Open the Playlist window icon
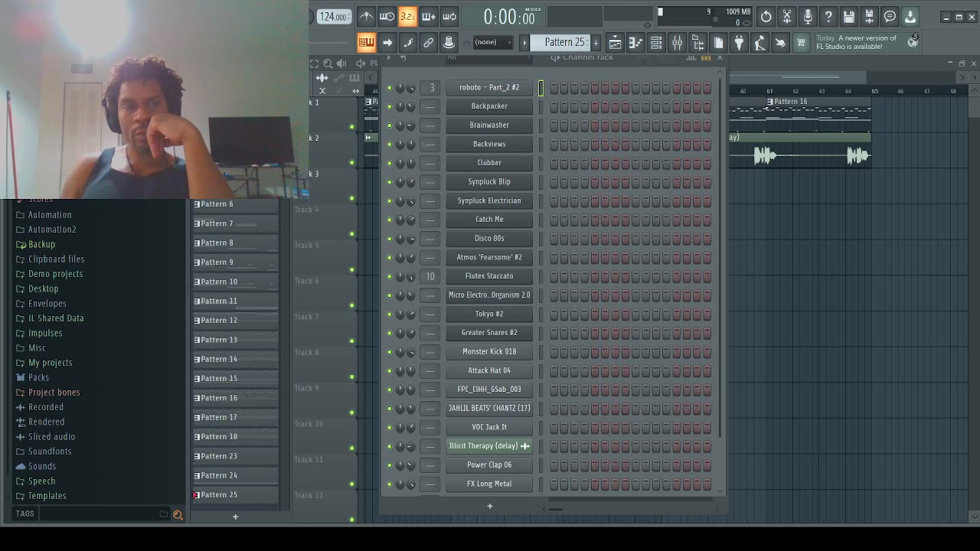The width and height of the screenshot is (980, 551). tap(615, 43)
